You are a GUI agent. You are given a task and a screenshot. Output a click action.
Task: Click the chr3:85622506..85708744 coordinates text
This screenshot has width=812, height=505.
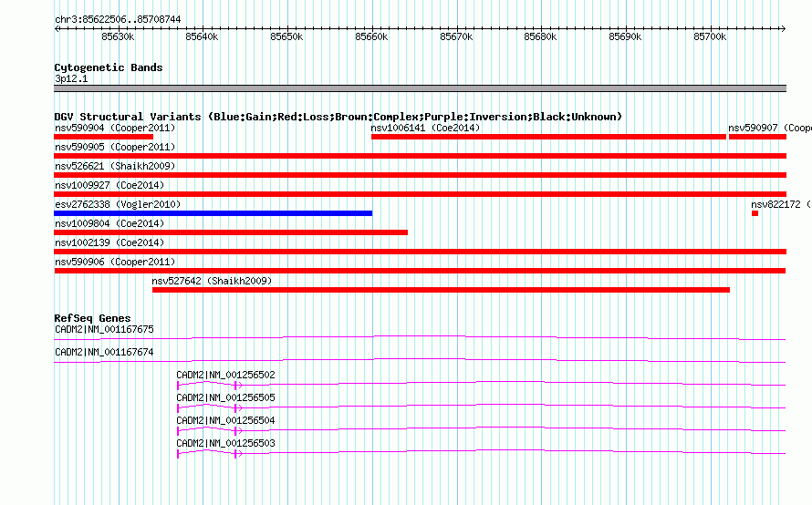[x=118, y=19]
